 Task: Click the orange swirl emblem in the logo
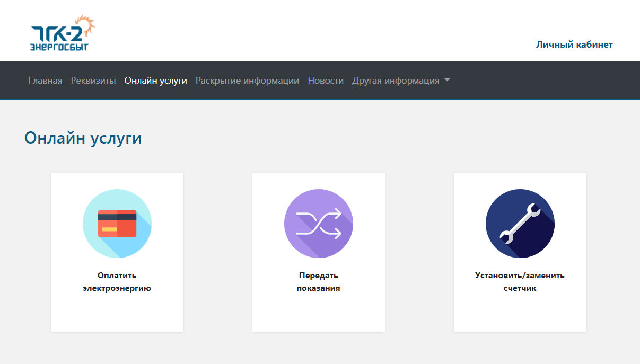[x=86, y=25]
